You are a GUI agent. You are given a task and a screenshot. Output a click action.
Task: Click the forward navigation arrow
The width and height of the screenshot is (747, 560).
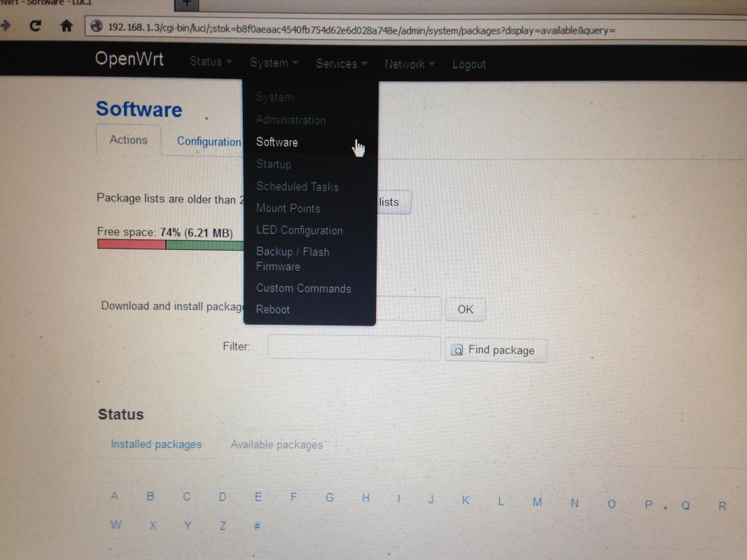(x=5, y=24)
